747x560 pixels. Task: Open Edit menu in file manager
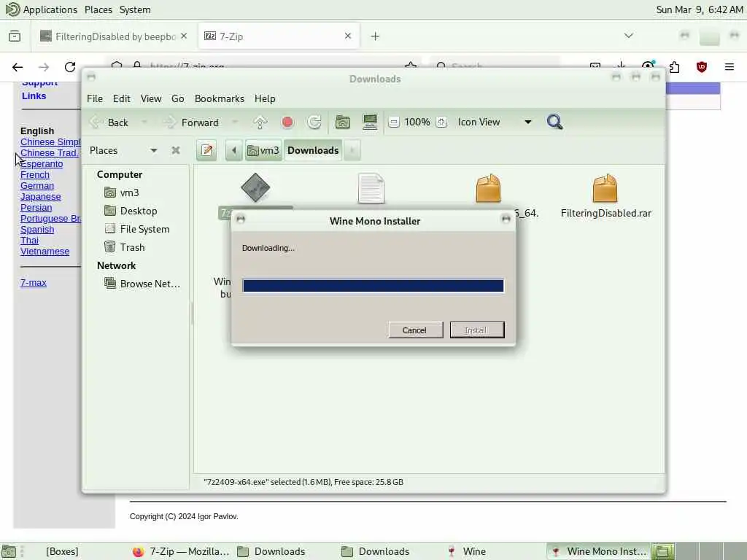122,98
